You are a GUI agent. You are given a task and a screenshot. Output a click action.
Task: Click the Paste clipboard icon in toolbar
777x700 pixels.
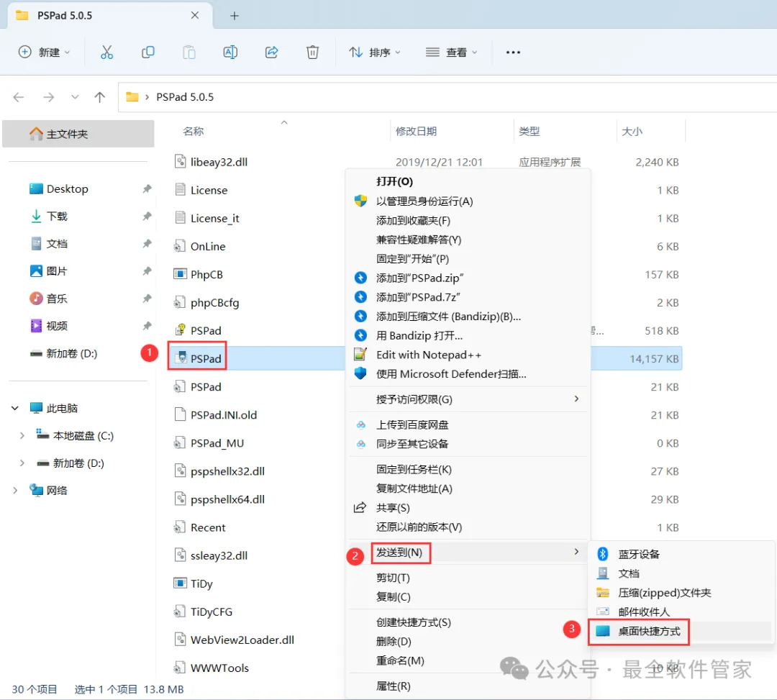188,52
